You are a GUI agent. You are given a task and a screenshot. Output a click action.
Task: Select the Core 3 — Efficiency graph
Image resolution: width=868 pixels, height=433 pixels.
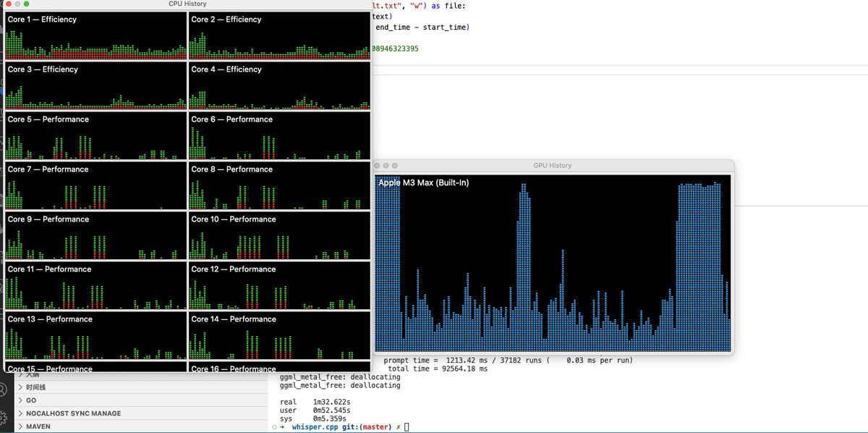tap(95, 85)
